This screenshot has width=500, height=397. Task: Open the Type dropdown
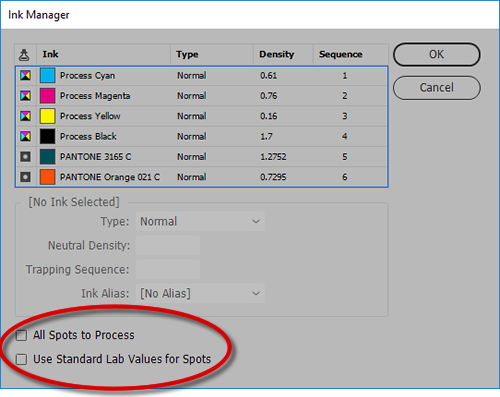click(200, 221)
